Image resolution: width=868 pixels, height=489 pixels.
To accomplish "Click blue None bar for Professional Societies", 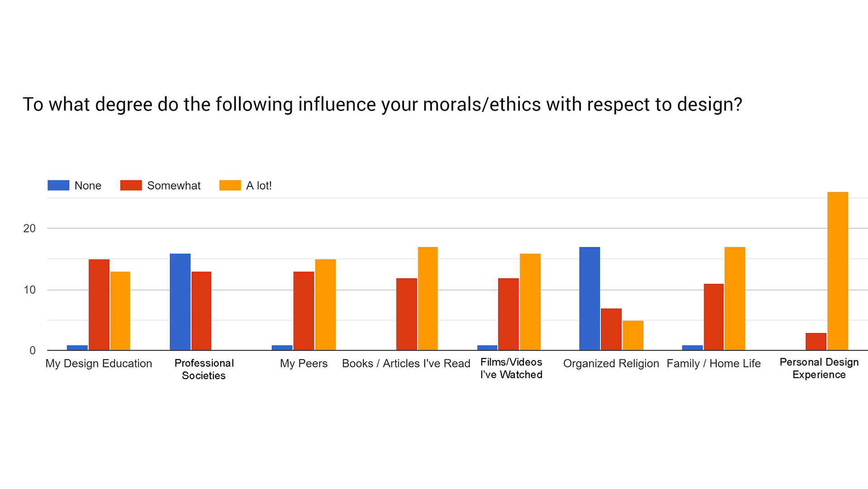I will point(180,302).
